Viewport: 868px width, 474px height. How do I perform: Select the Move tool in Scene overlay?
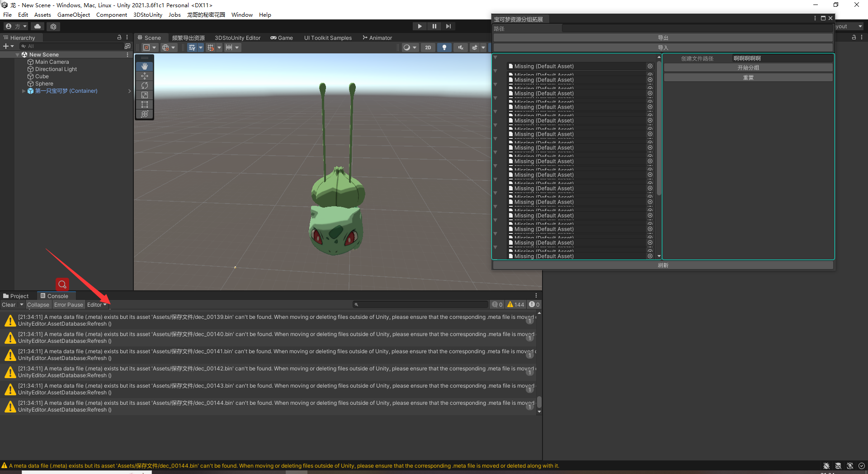click(145, 76)
